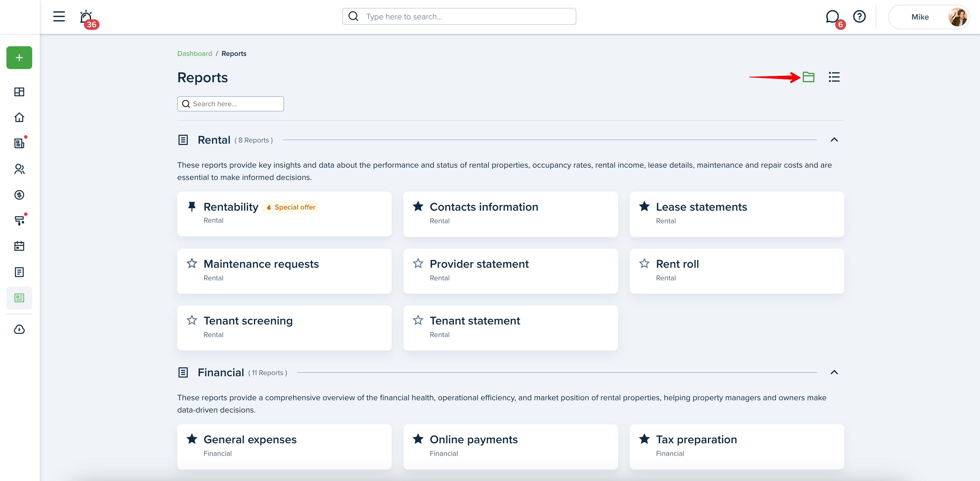Unfavorite Tax preparation star
The height and width of the screenshot is (481, 980).
tap(644, 439)
